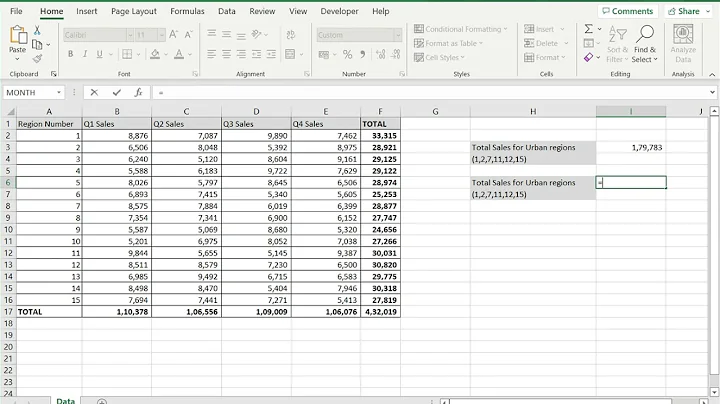Click the Comments button

[x=628, y=11]
